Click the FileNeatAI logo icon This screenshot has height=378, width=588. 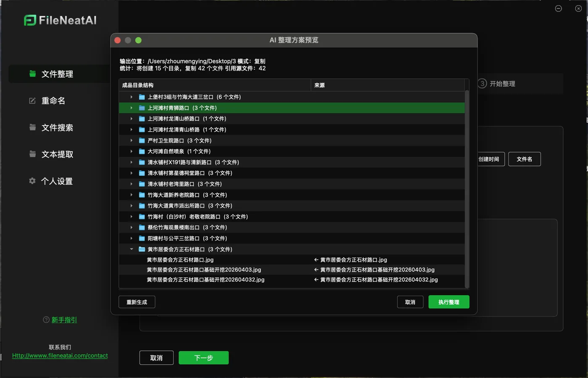[30, 20]
